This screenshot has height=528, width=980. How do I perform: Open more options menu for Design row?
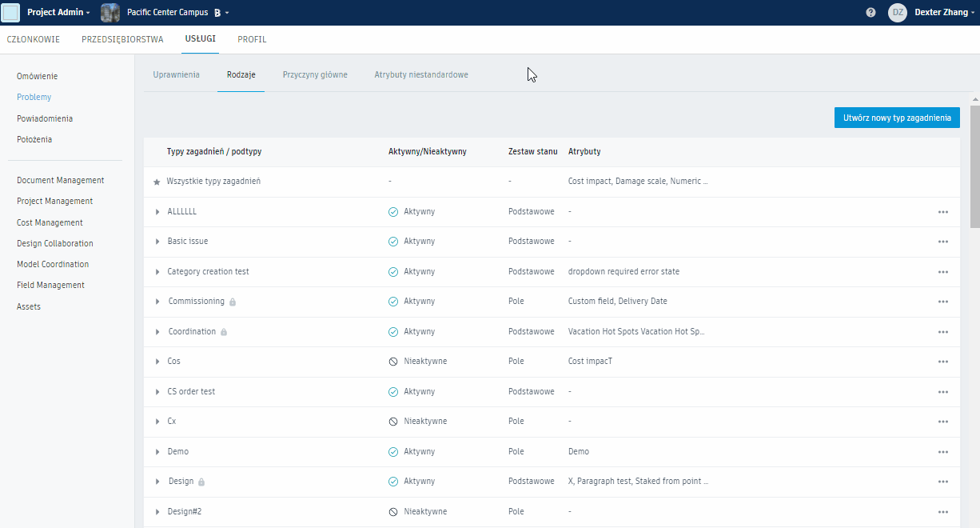[x=943, y=482]
